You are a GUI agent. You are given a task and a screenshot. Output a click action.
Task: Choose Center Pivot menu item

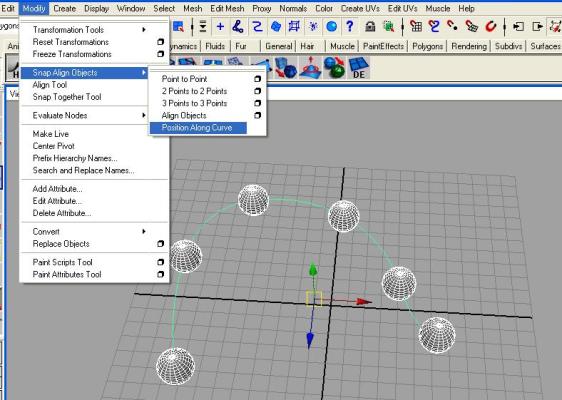53,146
